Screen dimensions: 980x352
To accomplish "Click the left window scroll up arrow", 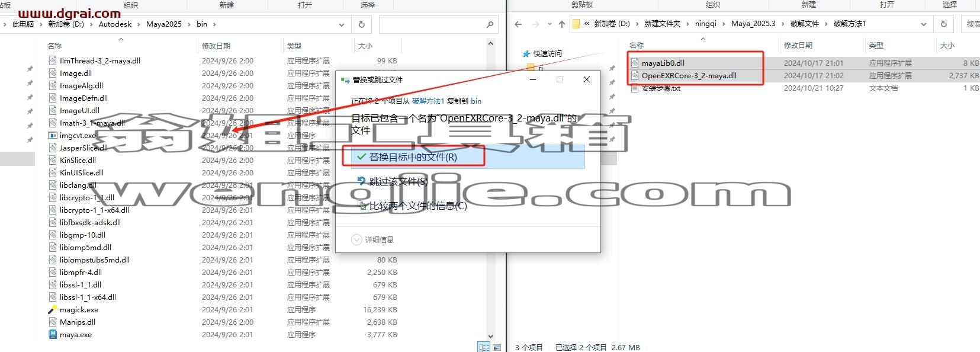I will 490,43.
